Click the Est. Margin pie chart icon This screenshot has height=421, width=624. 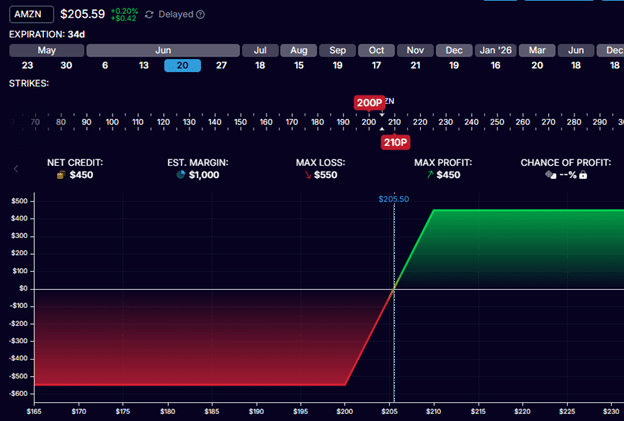180,175
